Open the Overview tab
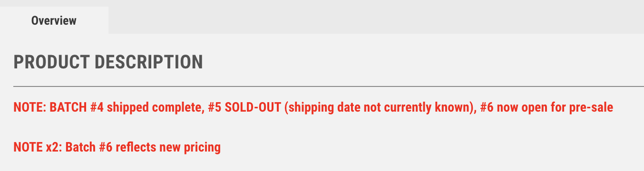Viewport: 644px width, 171px height. coord(54,20)
